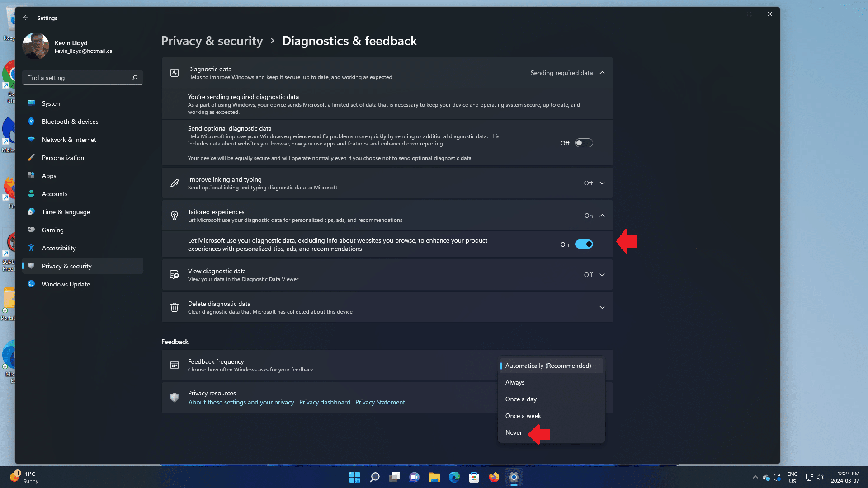Expand View diagnostic data section
The height and width of the screenshot is (488, 868).
point(602,275)
